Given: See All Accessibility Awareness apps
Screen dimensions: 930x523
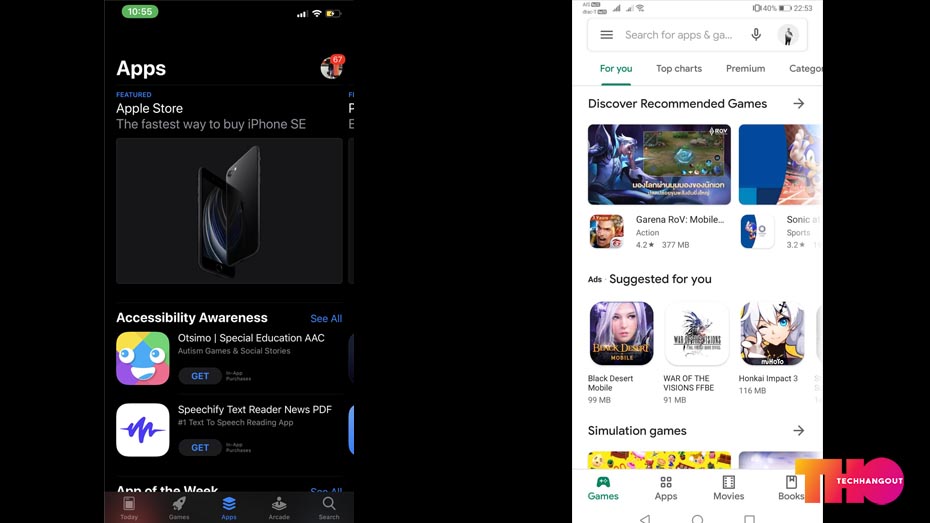Looking at the screenshot, I should tap(326, 318).
